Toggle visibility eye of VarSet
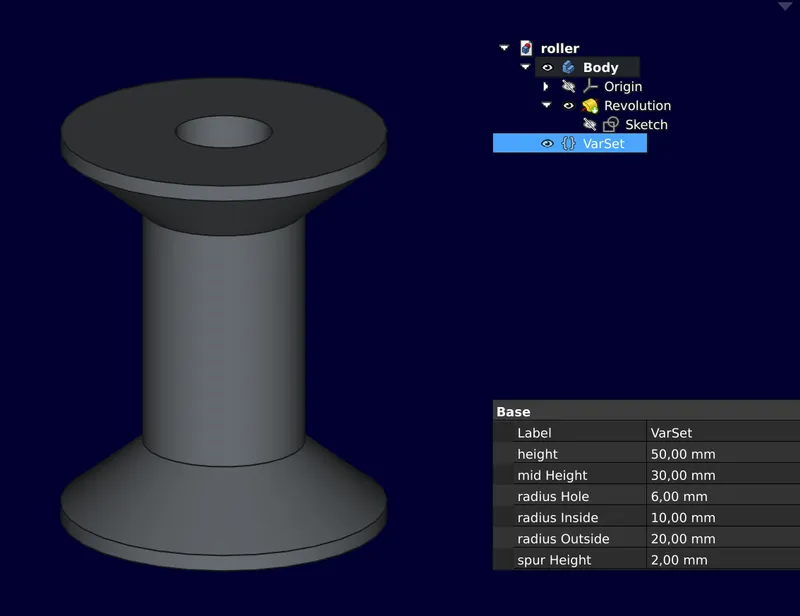Screen dimensions: 800x616 point(547,143)
